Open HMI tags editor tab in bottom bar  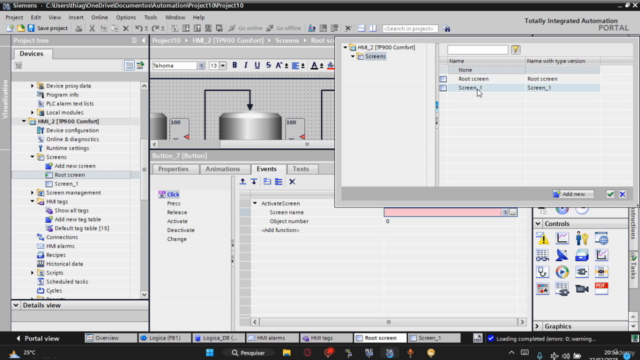(x=327, y=338)
